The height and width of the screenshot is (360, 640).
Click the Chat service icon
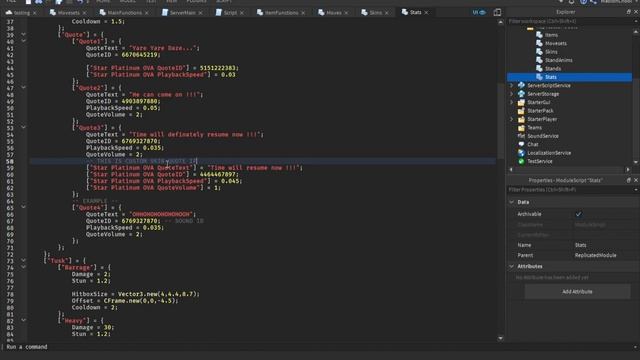521,144
